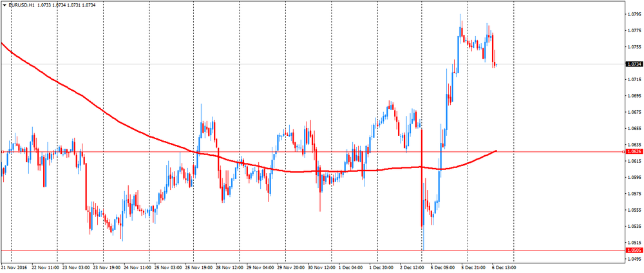Screen dimensions: 644x273
Task: Click the 1.0575 price scale value
Action: point(633,194)
